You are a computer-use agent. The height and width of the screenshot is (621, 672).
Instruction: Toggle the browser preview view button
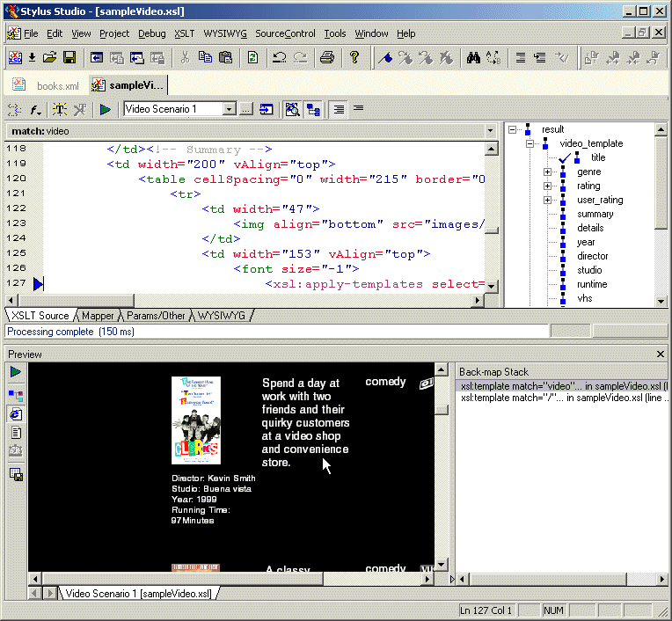click(16, 413)
